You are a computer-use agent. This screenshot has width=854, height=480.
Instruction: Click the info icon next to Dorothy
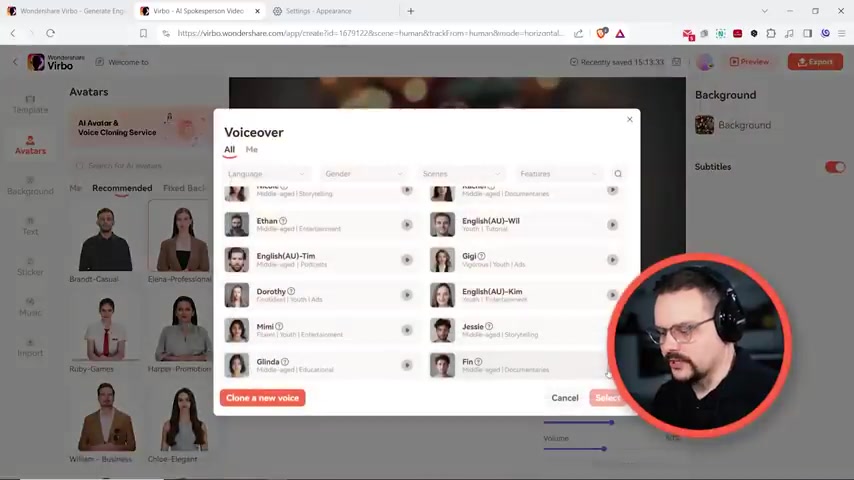tap(291, 291)
